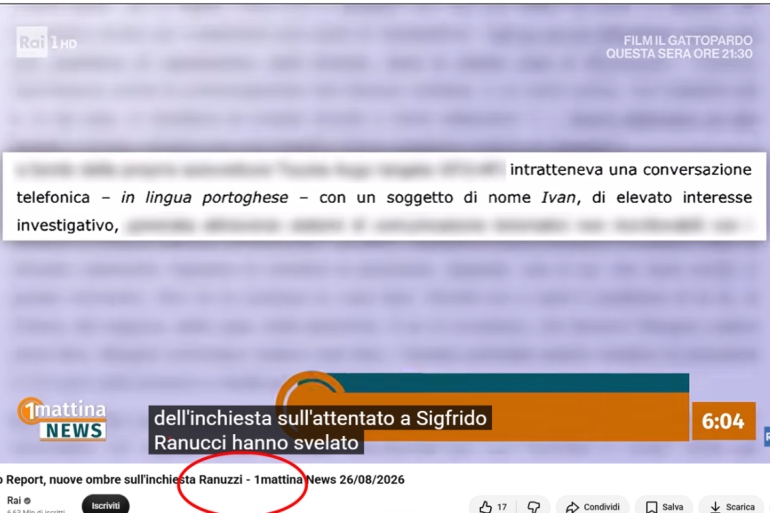Click the thumbs-down dislike icon
Viewport: 770px width, 513px height.
534,506
